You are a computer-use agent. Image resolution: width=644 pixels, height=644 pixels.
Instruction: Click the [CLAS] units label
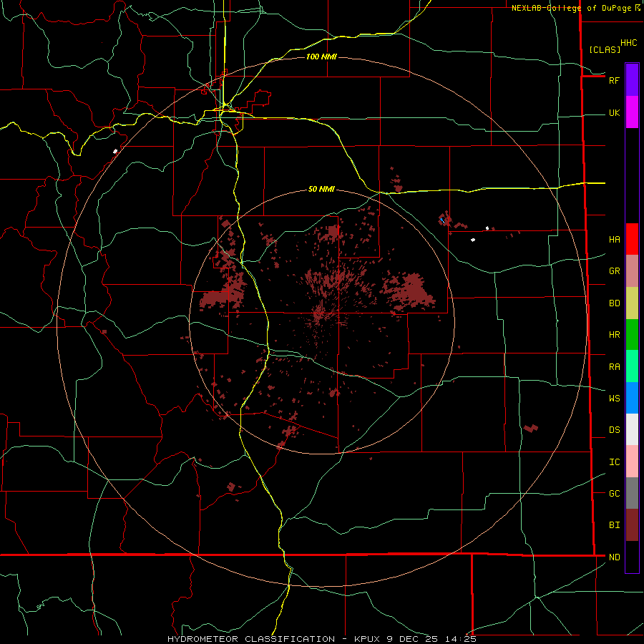pos(605,49)
